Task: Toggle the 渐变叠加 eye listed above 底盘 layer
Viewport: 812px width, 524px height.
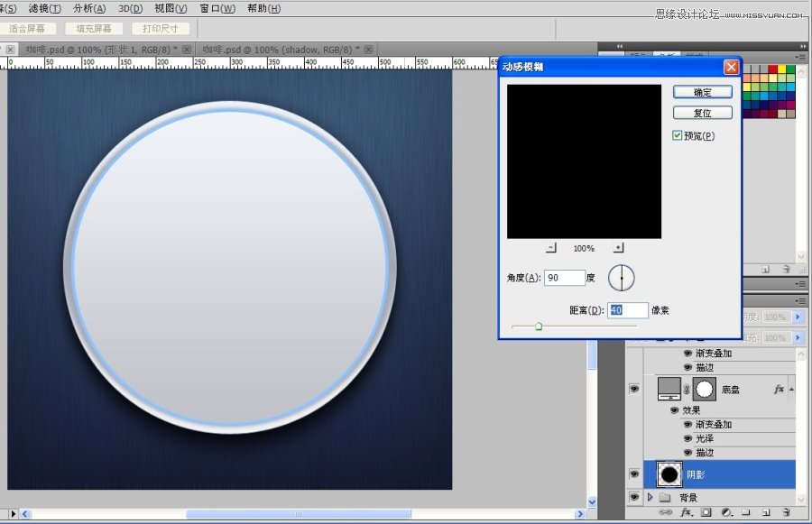Action: [687, 354]
